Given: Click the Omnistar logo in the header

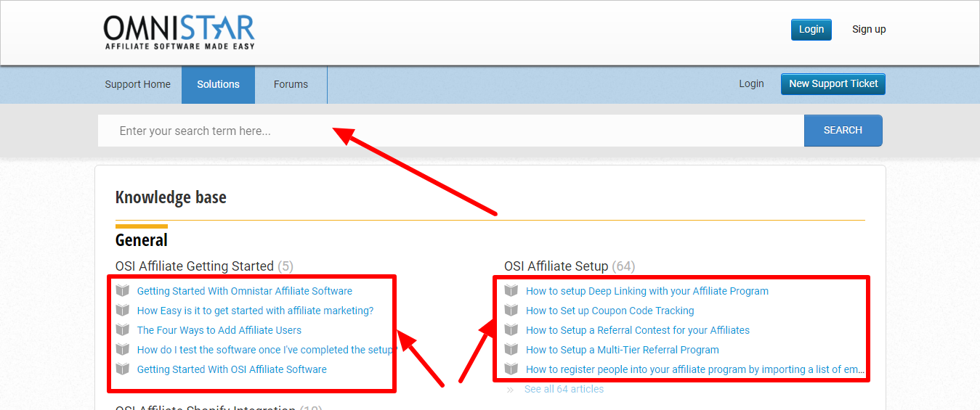Looking at the screenshot, I should [x=179, y=33].
